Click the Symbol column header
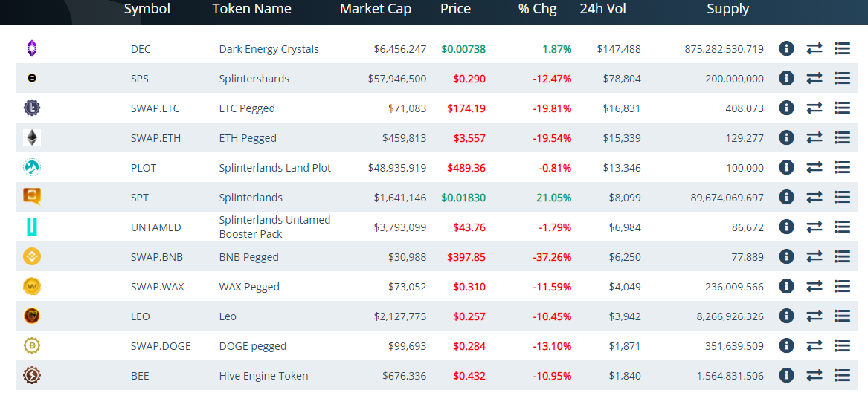Screen dimensions: 868x393 (147, 9)
